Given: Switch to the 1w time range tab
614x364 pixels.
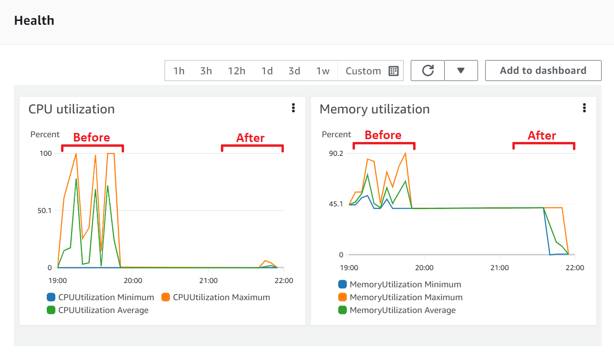Looking at the screenshot, I should click(323, 70).
